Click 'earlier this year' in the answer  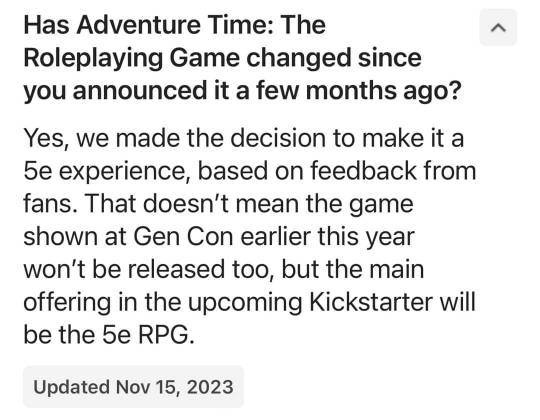click(x=328, y=237)
